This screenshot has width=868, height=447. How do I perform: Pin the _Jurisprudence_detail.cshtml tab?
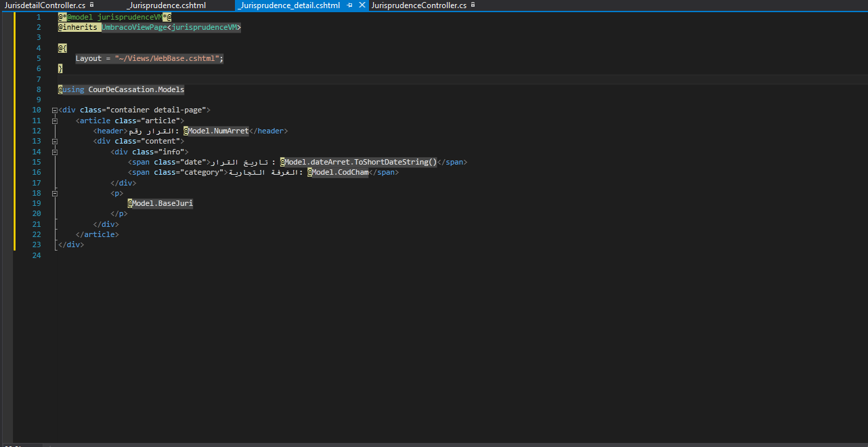(x=349, y=5)
